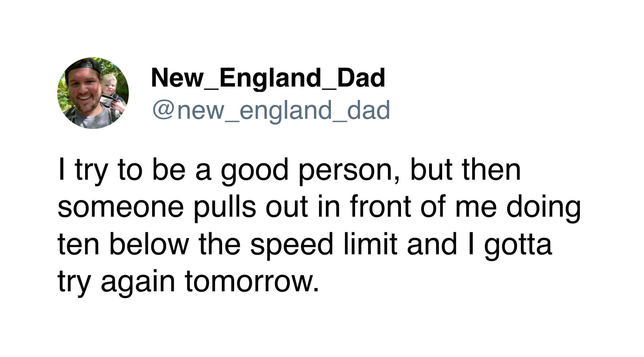Screen dimensions: 644x357
Task: Open the New_England_Dad profile picture
Action: [x=93, y=93]
